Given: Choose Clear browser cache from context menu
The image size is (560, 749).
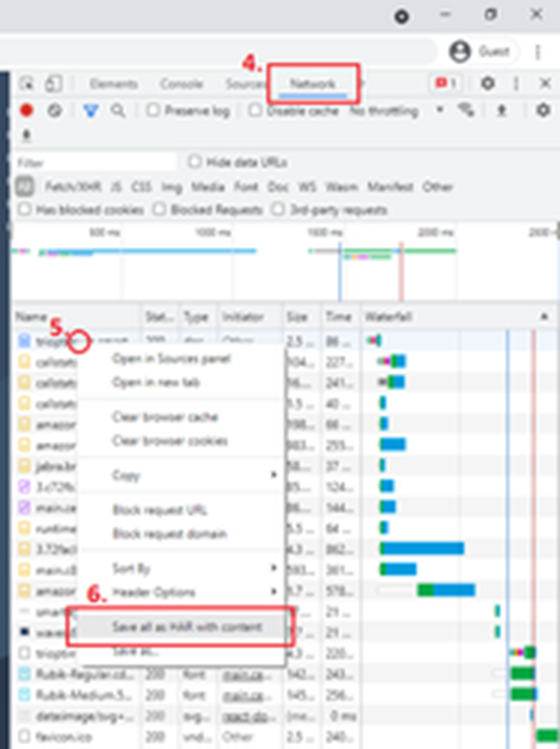Looking at the screenshot, I should pyautogui.click(x=165, y=417).
